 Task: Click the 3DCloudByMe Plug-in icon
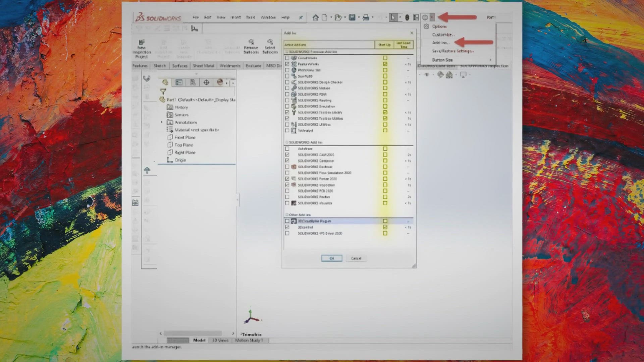(294, 221)
